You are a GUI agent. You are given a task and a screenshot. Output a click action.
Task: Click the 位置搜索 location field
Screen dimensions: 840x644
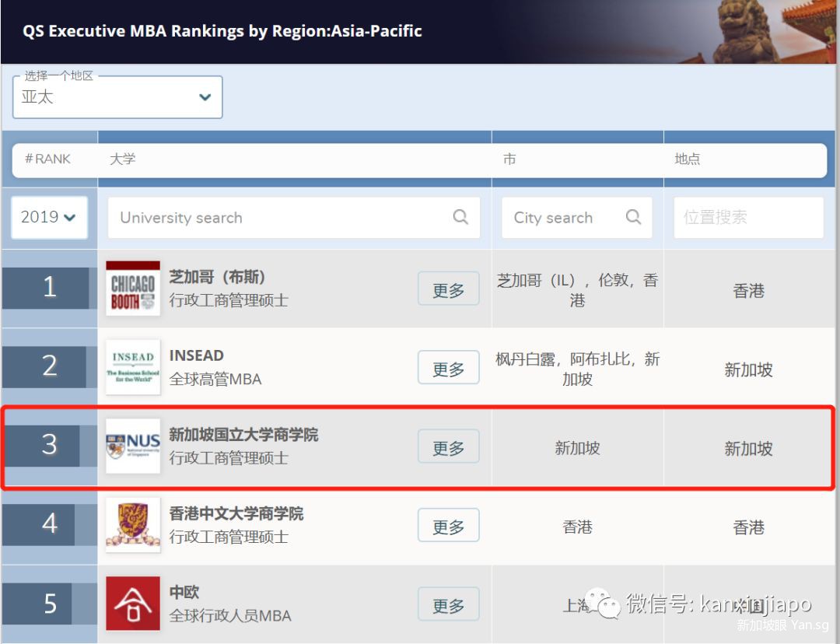[x=747, y=218]
